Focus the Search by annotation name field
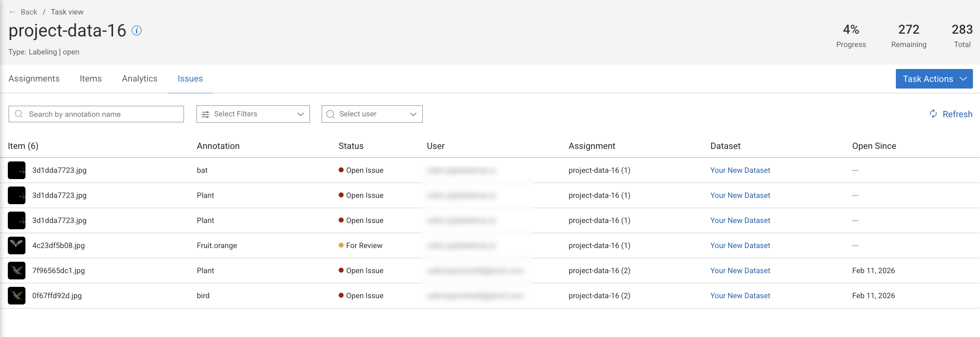The image size is (980, 337). click(96, 114)
